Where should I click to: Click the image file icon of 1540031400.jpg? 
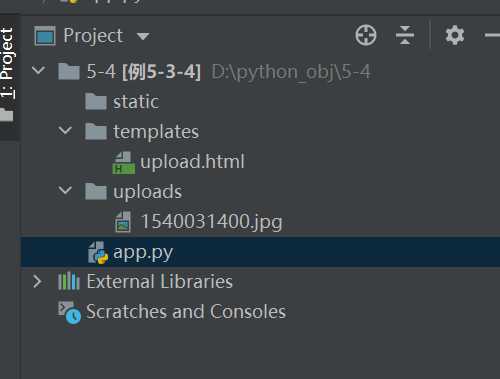(x=123, y=222)
